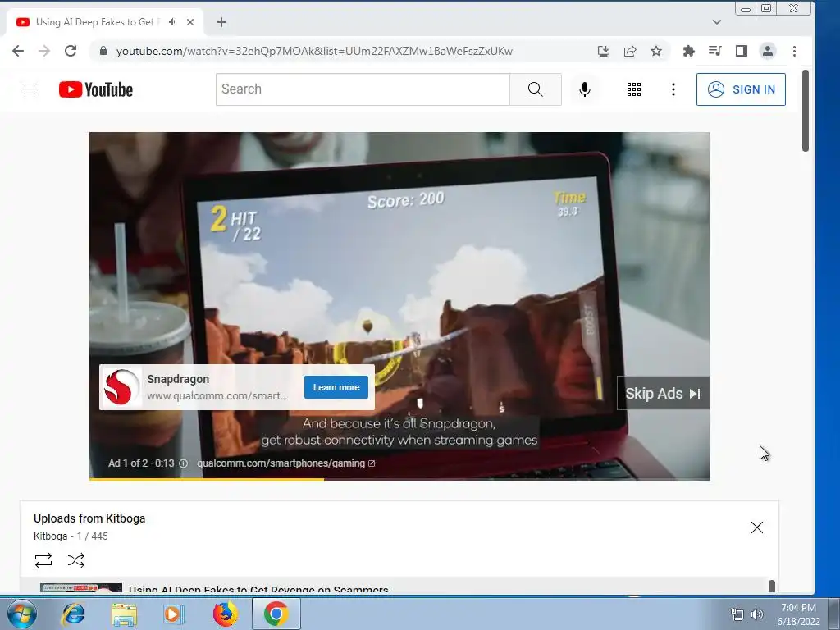Reload the page
The image size is (840, 630).
pos(71,51)
